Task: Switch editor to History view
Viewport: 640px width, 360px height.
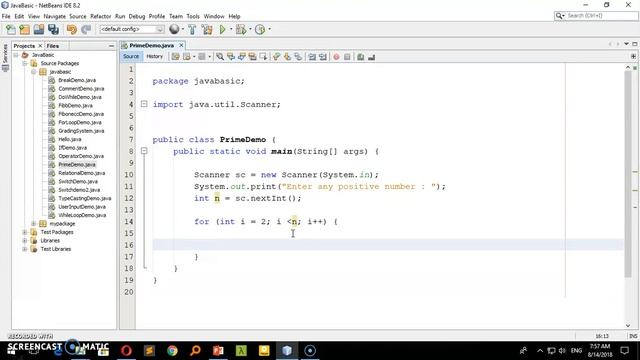Action: [x=155, y=57]
